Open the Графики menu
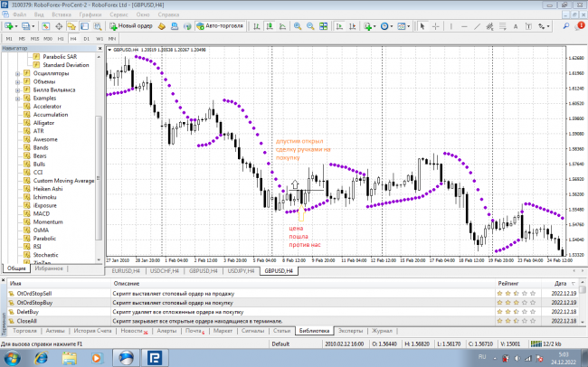Viewport: 588px width, 367px height. pos(90,15)
